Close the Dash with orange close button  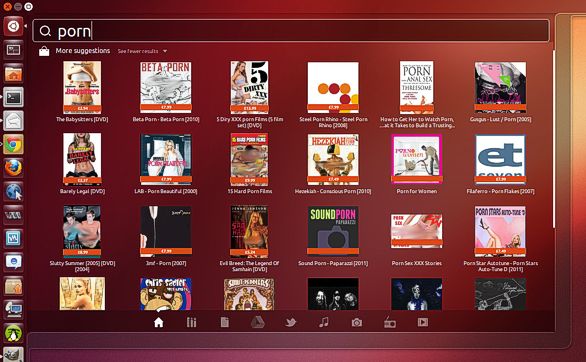click(x=6, y=6)
